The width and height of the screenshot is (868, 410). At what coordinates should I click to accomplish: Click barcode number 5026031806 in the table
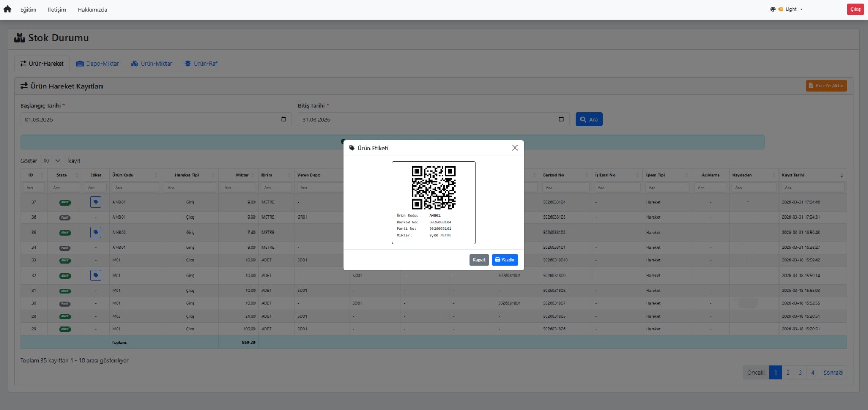click(x=554, y=329)
